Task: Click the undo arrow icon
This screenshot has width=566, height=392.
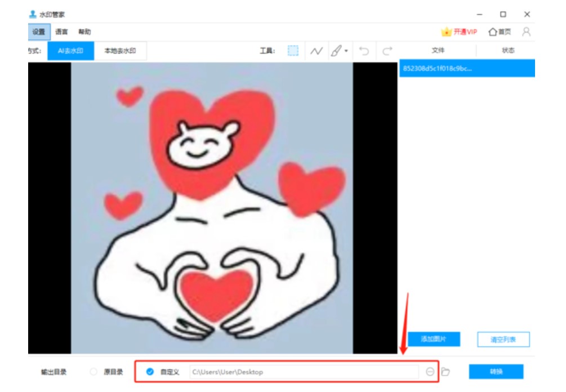Action: coord(364,51)
